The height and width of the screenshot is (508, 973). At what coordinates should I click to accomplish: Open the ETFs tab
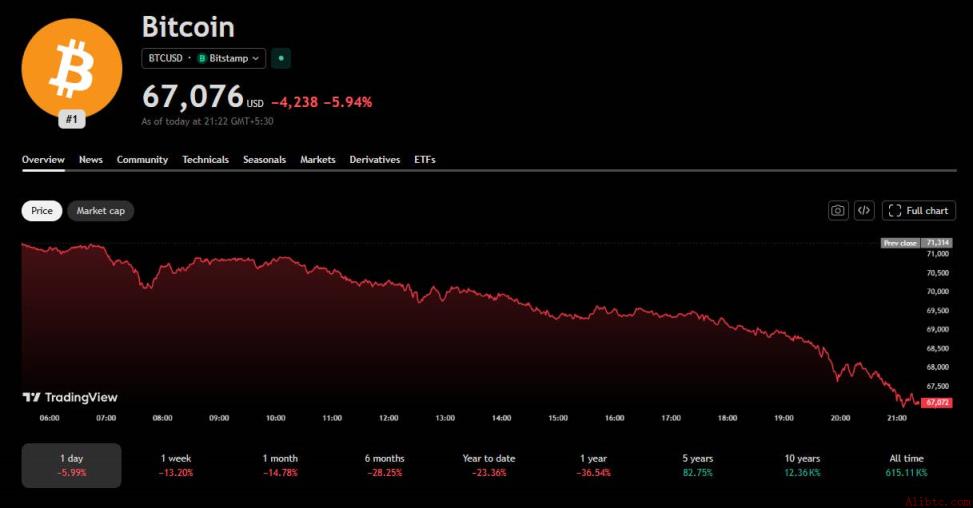(x=425, y=159)
